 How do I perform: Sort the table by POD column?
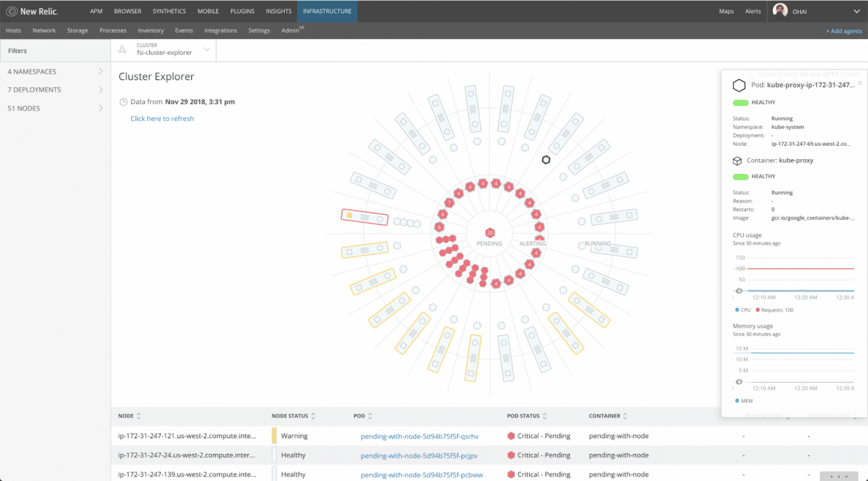(363, 416)
